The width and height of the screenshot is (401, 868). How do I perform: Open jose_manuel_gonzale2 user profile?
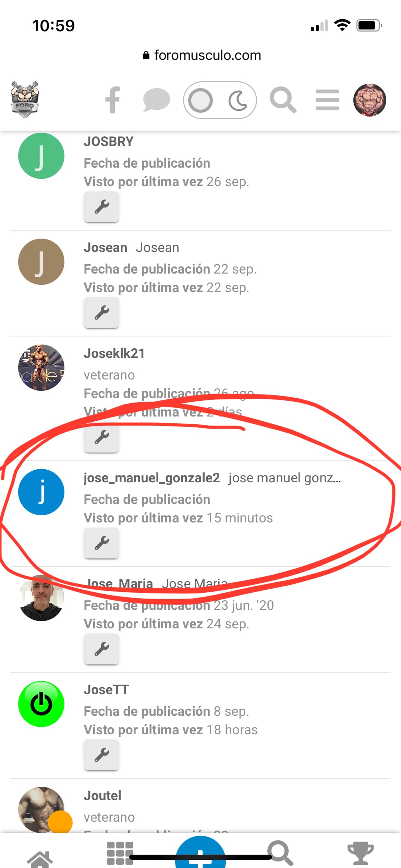[151, 478]
